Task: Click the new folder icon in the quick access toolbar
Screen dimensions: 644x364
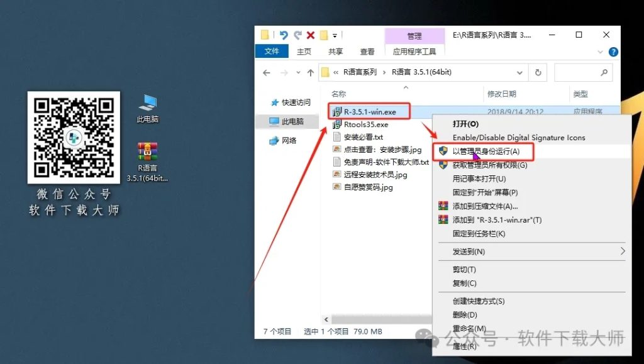Action: tap(267, 35)
